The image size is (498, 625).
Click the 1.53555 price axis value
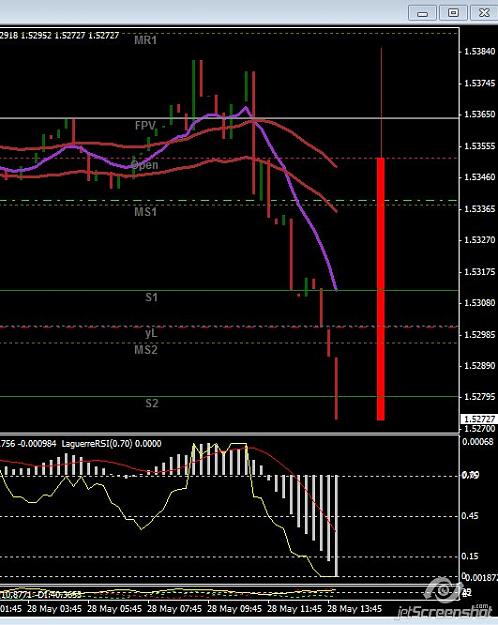coord(480,146)
